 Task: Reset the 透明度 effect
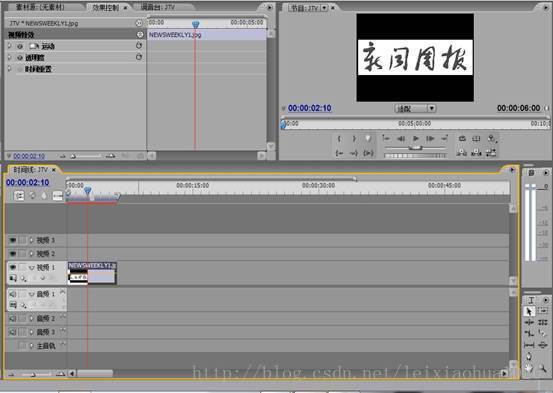click(x=139, y=57)
